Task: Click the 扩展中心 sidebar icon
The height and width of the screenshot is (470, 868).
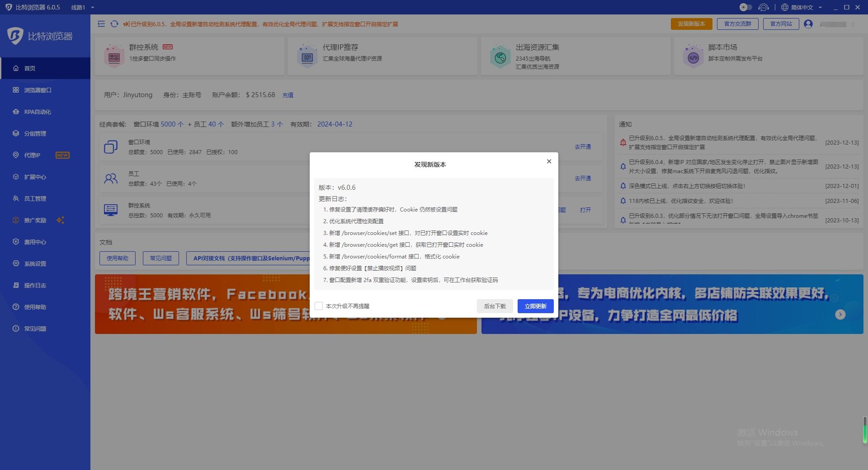Action: click(16, 177)
